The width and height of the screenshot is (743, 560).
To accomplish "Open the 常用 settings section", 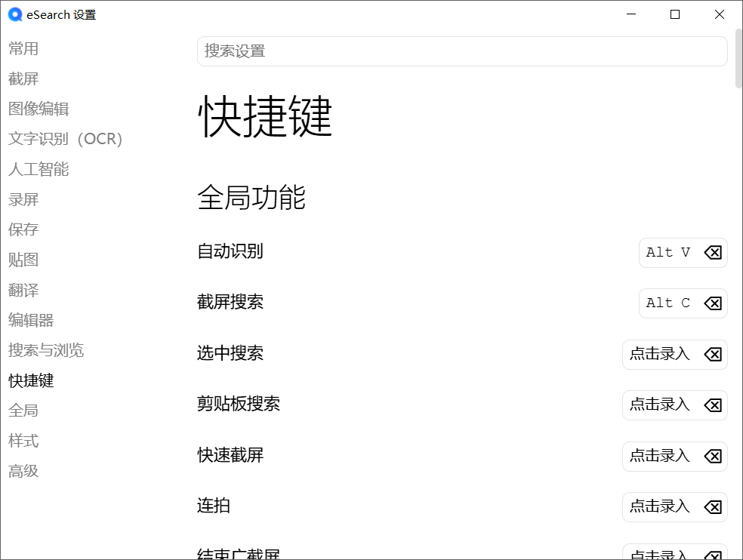I will 23,48.
